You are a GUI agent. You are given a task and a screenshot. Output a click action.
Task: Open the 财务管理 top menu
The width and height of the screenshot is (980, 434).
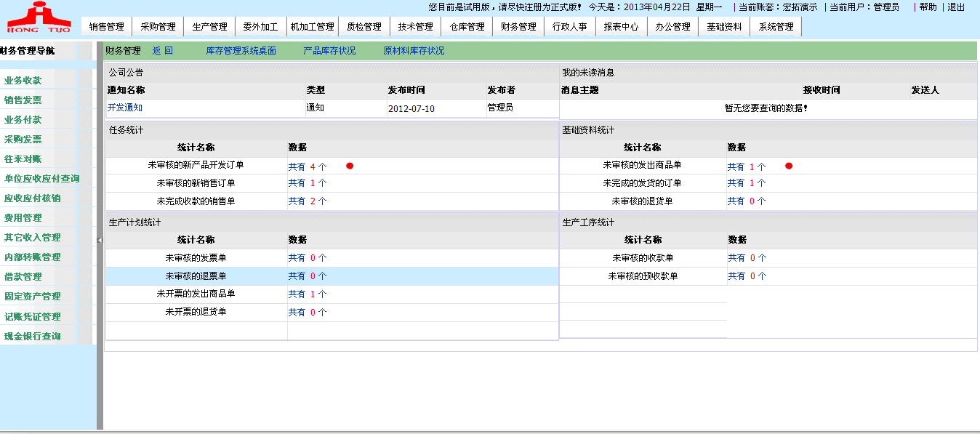[x=518, y=27]
